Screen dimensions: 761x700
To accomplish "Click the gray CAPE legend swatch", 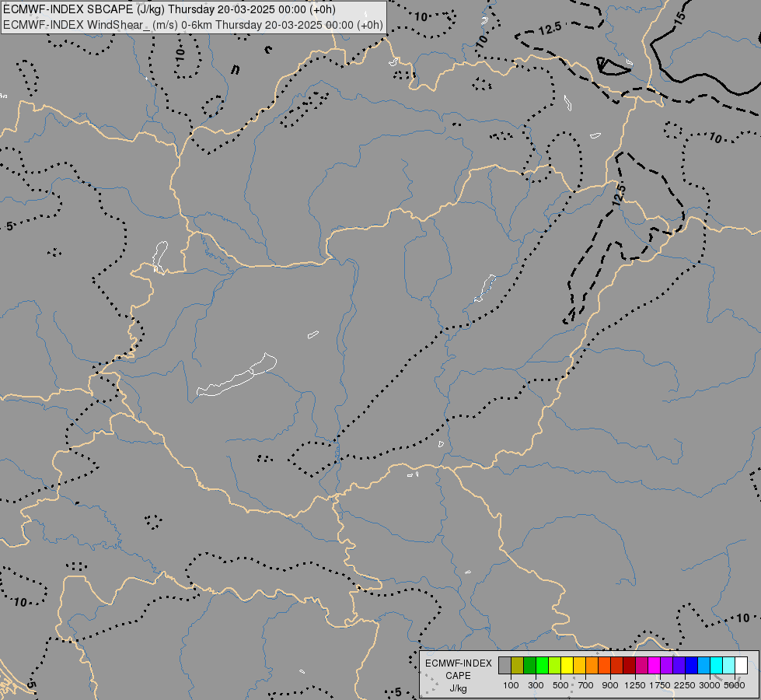I will tap(504, 666).
